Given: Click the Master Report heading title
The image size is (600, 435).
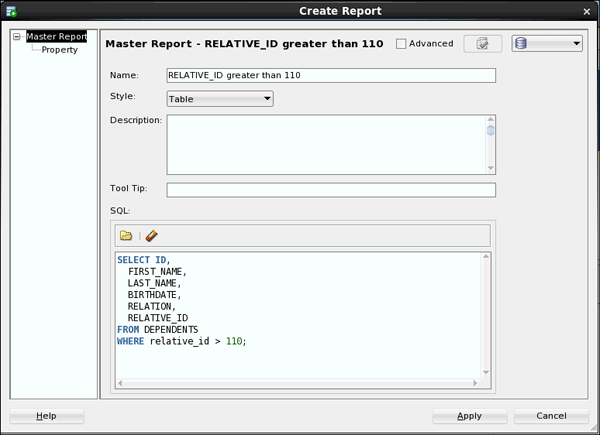Looking at the screenshot, I should (x=245, y=44).
